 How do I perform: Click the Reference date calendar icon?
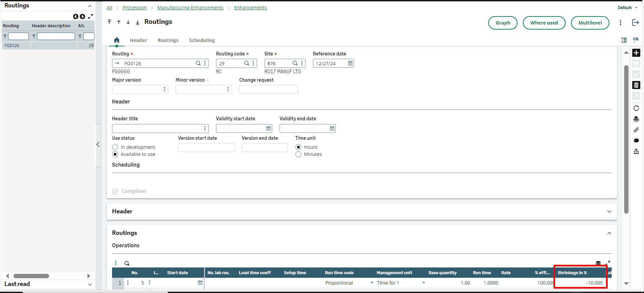point(350,63)
